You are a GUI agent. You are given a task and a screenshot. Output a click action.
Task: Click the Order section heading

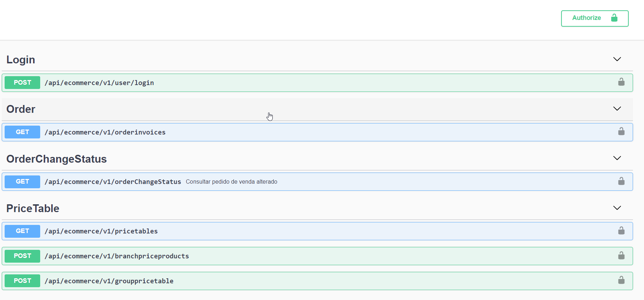click(21, 109)
